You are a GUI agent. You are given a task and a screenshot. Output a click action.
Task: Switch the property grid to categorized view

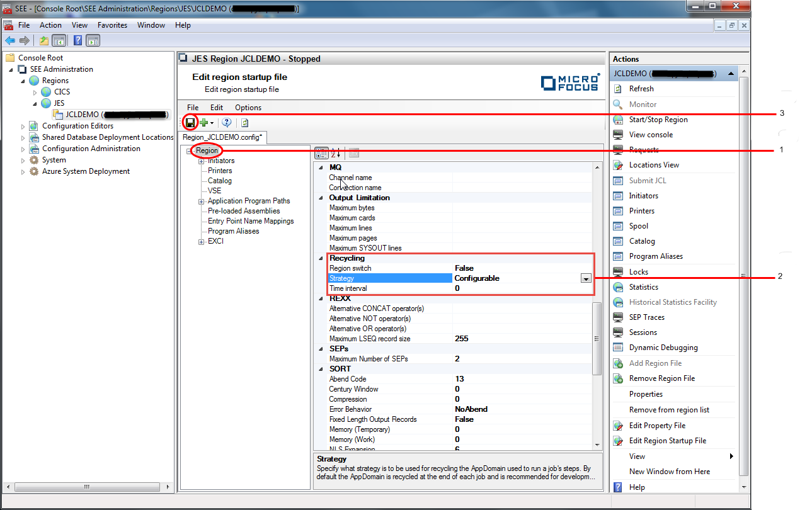(321, 153)
